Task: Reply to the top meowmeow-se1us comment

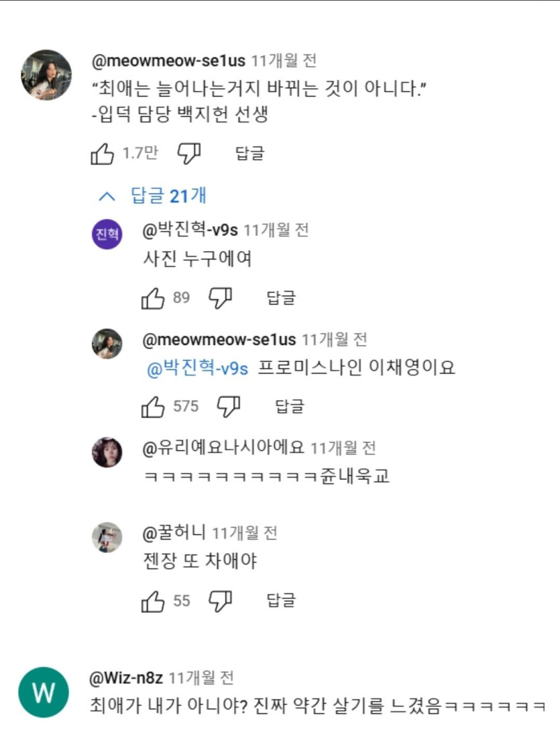Action: (x=249, y=154)
